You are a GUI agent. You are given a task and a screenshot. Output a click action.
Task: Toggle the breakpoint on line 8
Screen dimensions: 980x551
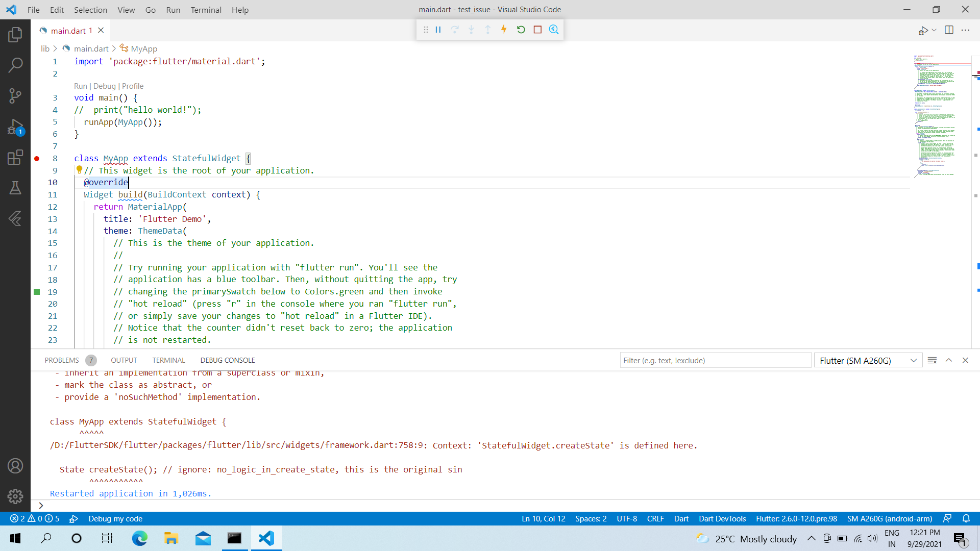36,158
